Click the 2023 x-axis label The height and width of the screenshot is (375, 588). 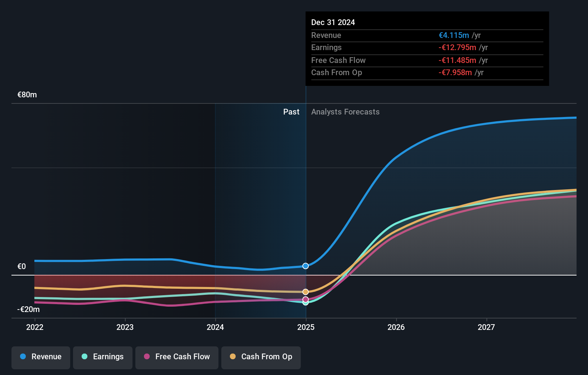pyautogui.click(x=125, y=327)
